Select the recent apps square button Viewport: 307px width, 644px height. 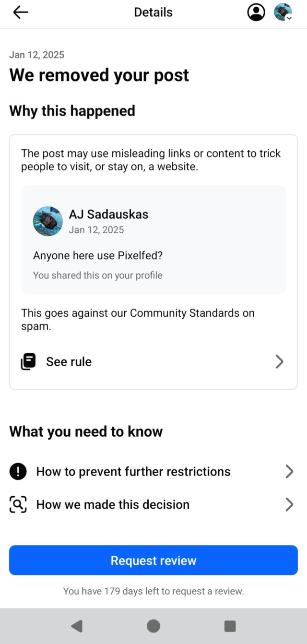pos(230,626)
